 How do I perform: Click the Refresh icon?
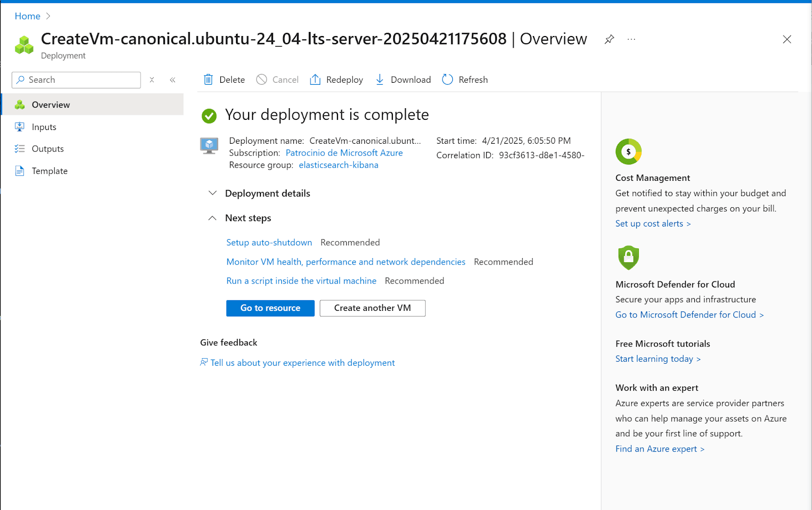coord(447,79)
